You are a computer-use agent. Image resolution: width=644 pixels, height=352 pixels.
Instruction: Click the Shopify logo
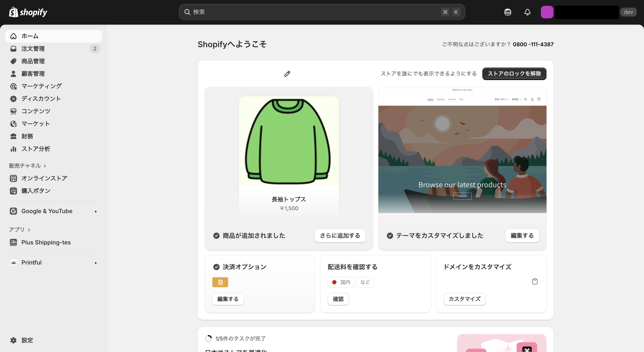[28, 12]
